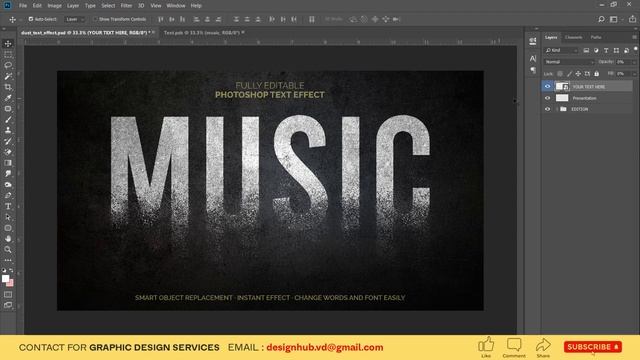640x360 pixels.
Task: Select the Rectangular Marquee tool
Action: point(8,54)
